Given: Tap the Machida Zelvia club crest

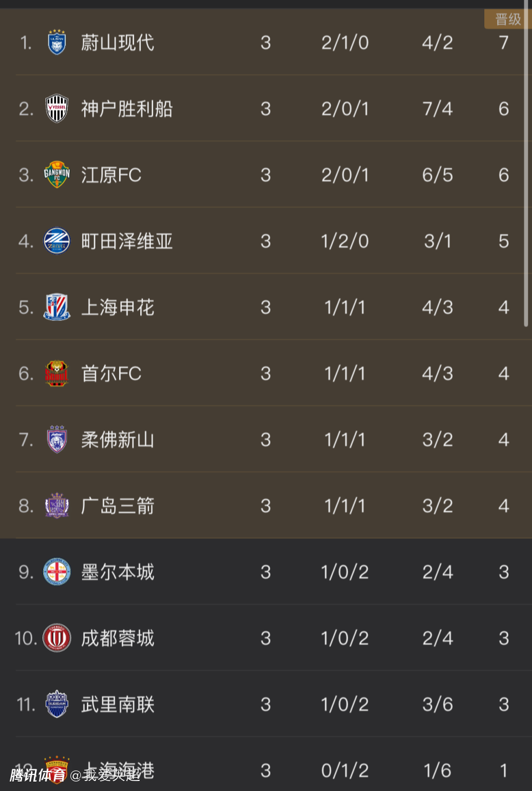Looking at the screenshot, I should [x=57, y=241].
